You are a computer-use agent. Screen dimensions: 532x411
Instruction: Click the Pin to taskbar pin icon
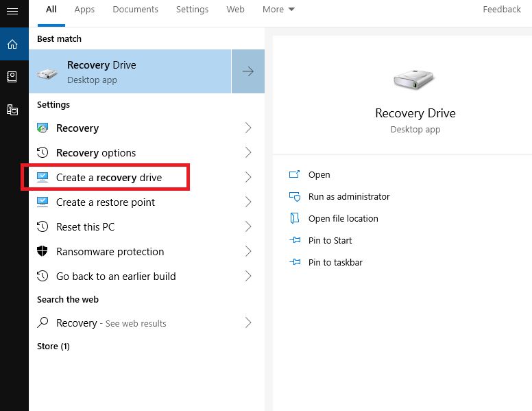coord(295,262)
